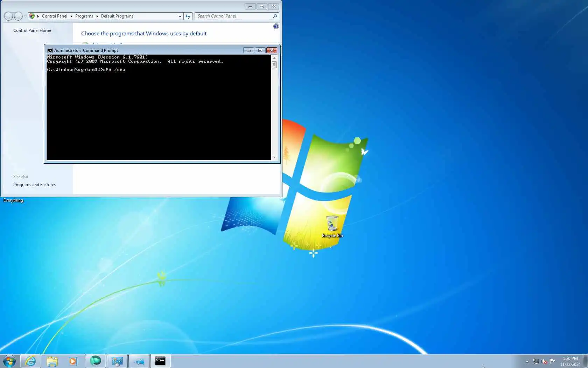The image size is (588, 368).
Task: Go back in Control Panel window
Action: (8, 16)
